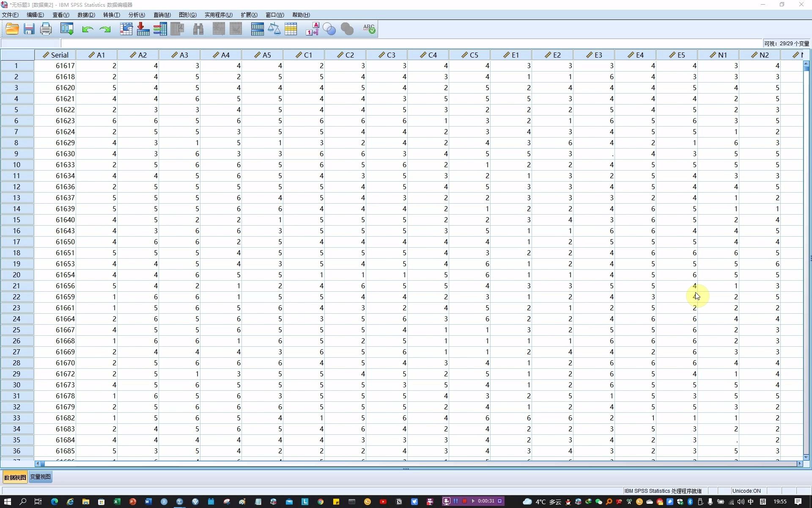
Task: Click the greyed Insert cases icon
Action: (x=219, y=29)
